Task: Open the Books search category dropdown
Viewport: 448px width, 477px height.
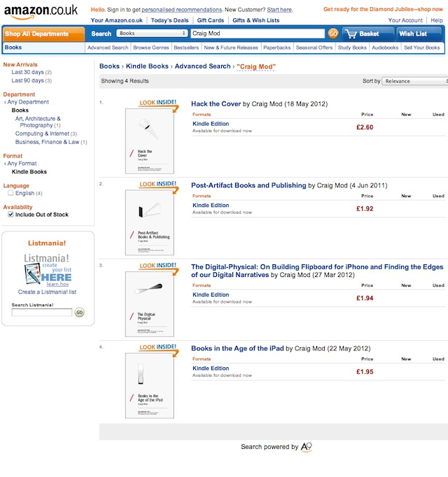Action: [x=152, y=33]
